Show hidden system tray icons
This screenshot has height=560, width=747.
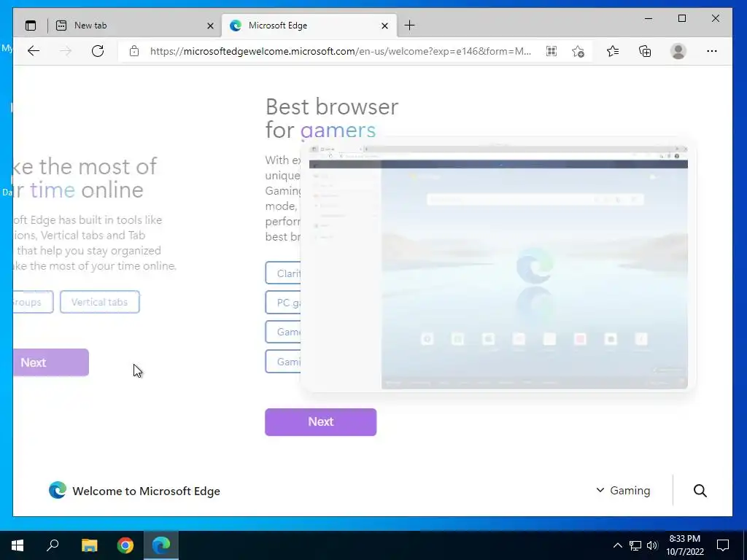(617, 545)
